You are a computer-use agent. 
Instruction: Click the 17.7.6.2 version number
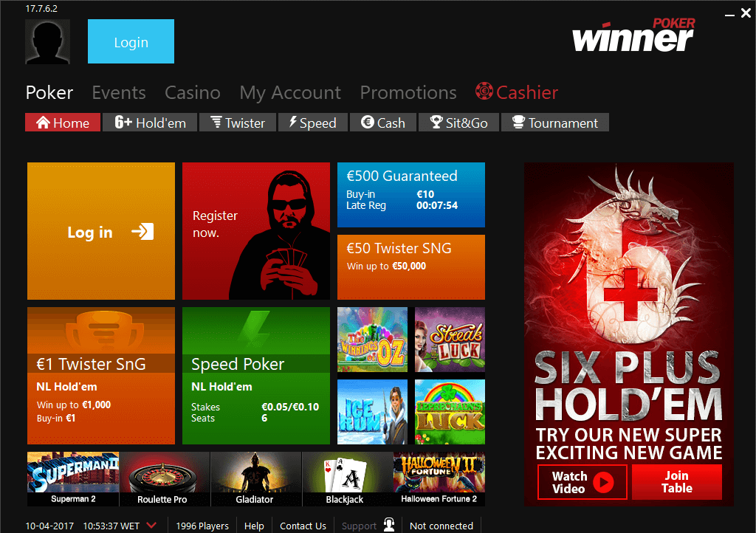[x=41, y=9]
